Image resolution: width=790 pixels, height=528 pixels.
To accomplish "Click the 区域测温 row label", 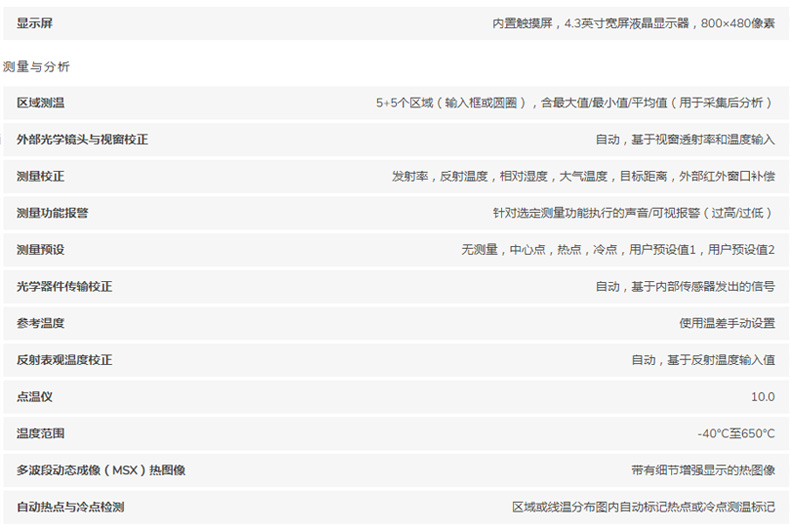I will point(40,103).
